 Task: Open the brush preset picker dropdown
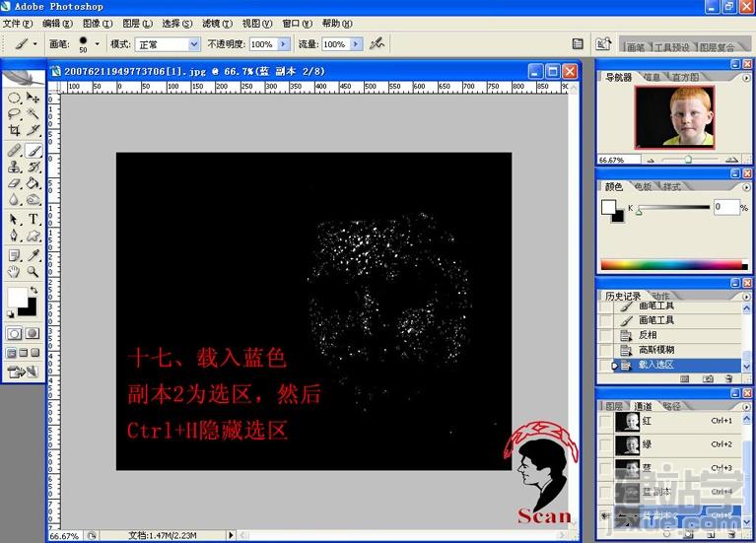(97, 44)
